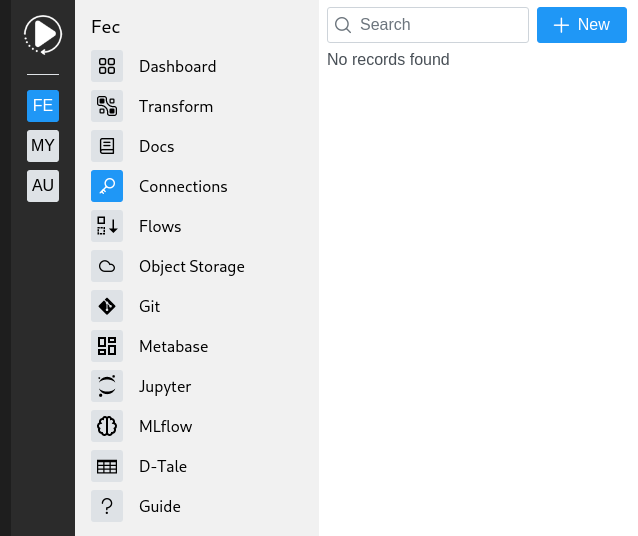Go to Object Storage menu label
The height and width of the screenshot is (536, 638).
[x=192, y=267]
